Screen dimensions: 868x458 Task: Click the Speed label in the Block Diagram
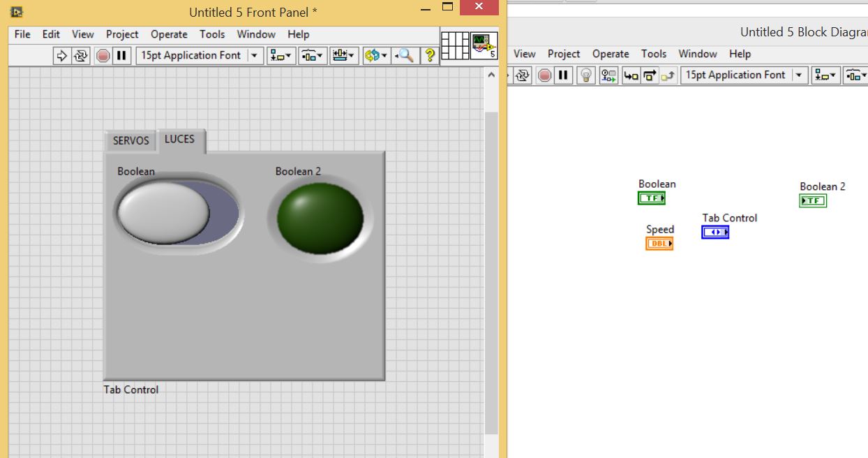pyautogui.click(x=660, y=229)
